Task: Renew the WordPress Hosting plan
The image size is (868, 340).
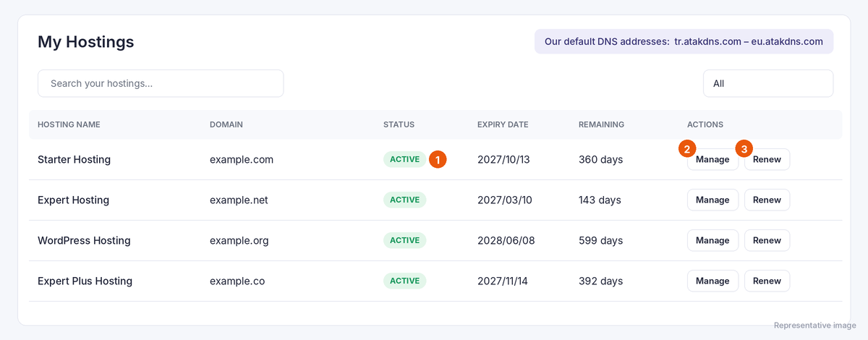Action: (767, 240)
